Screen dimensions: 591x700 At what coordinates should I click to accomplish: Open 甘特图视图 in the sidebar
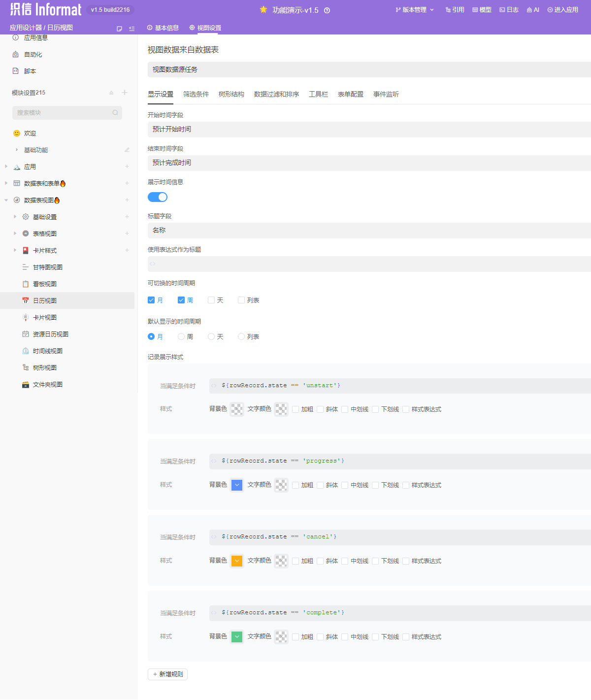(x=47, y=267)
